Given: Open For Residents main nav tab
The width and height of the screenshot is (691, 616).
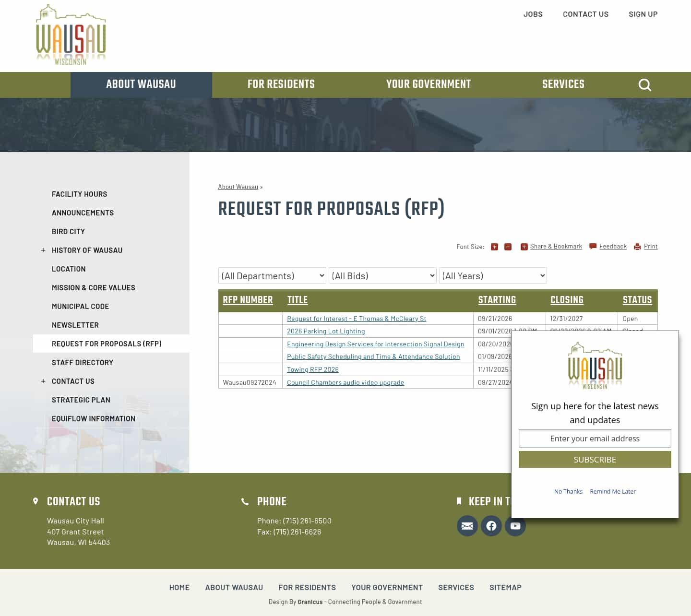Looking at the screenshot, I should [281, 84].
